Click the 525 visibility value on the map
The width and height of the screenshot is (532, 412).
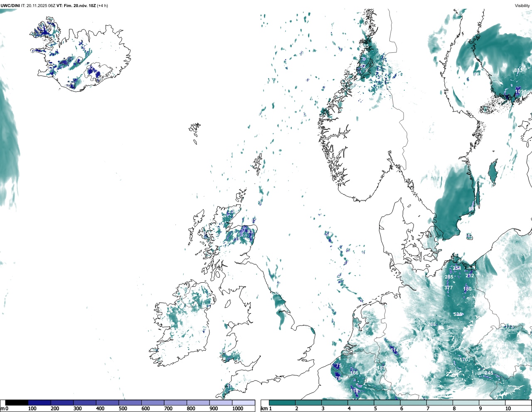[x=458, y=314]
